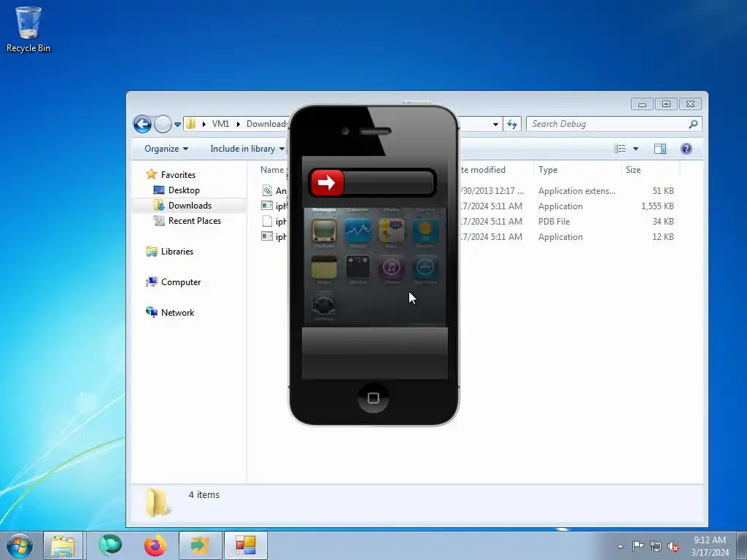Select Libraries in the navigation pane
The height and width of the screenshot is (560, 747).
tap(177, 252)
